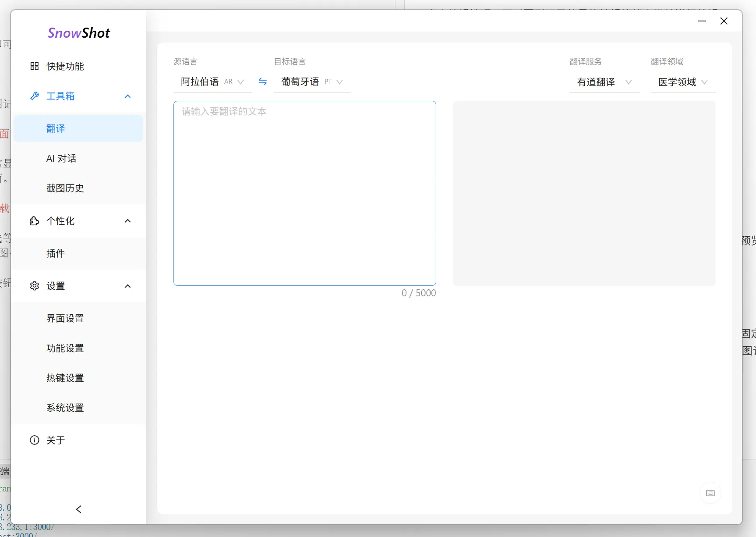Viewport: 756px width, 537px height.
Task: Open the 医学领域 domain dropdown
Action: tap(682, 82)
